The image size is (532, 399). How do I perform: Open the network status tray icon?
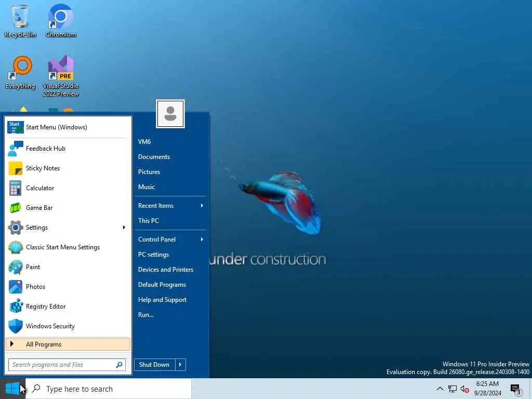tap(453, 389)
